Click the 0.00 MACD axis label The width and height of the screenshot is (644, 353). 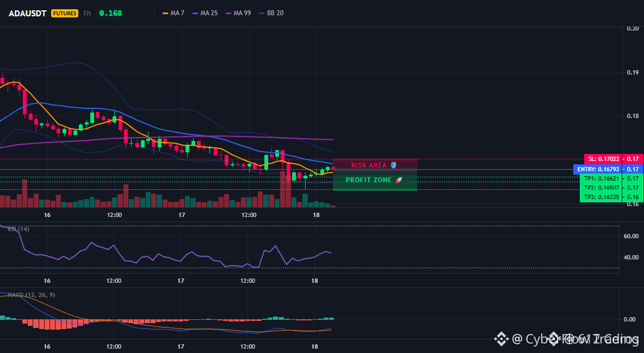tap(630, 319)
